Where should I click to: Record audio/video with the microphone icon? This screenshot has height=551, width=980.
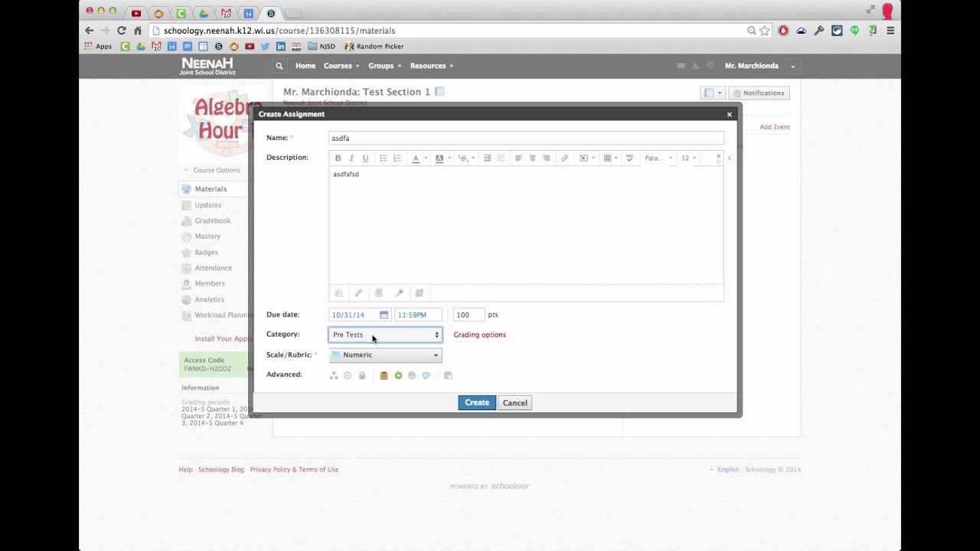(399, 293)
